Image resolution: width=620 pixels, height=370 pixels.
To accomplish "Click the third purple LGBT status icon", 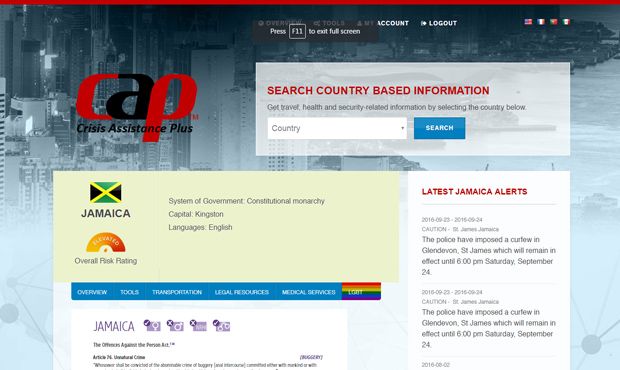I will 198,325.
